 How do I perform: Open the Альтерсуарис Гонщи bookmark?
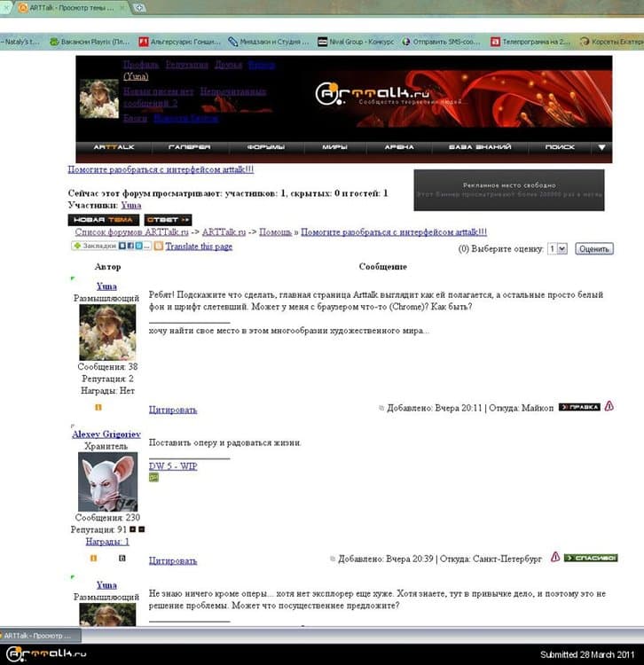(x=180, y=42)
